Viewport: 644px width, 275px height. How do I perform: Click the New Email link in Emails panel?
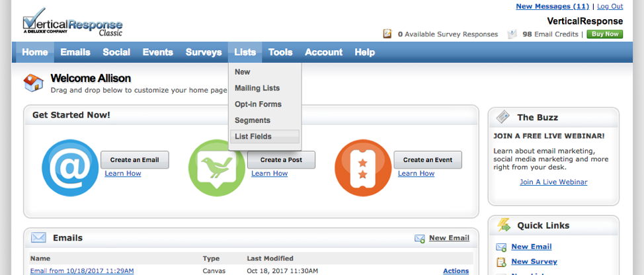click(449, 237)
